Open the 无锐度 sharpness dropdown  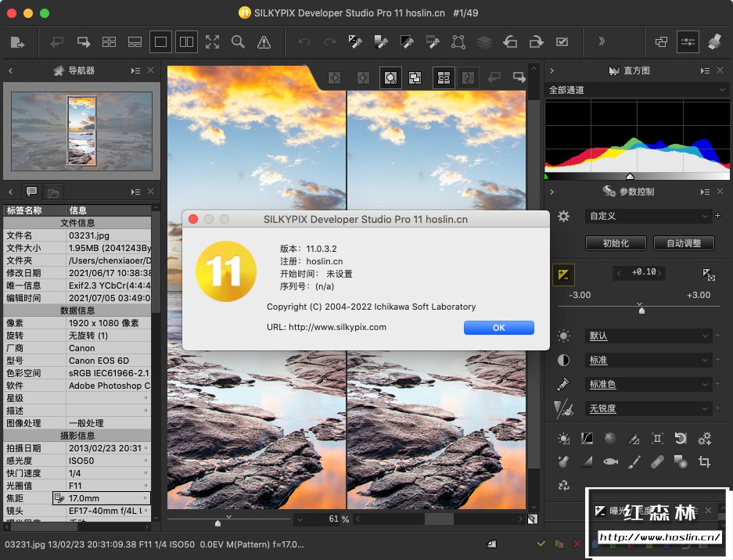pyautogui.click(x=648, y=408)
